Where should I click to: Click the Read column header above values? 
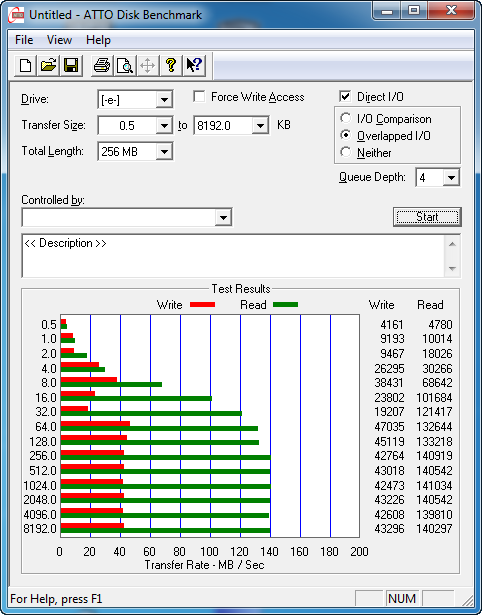(x=430, y=305)
